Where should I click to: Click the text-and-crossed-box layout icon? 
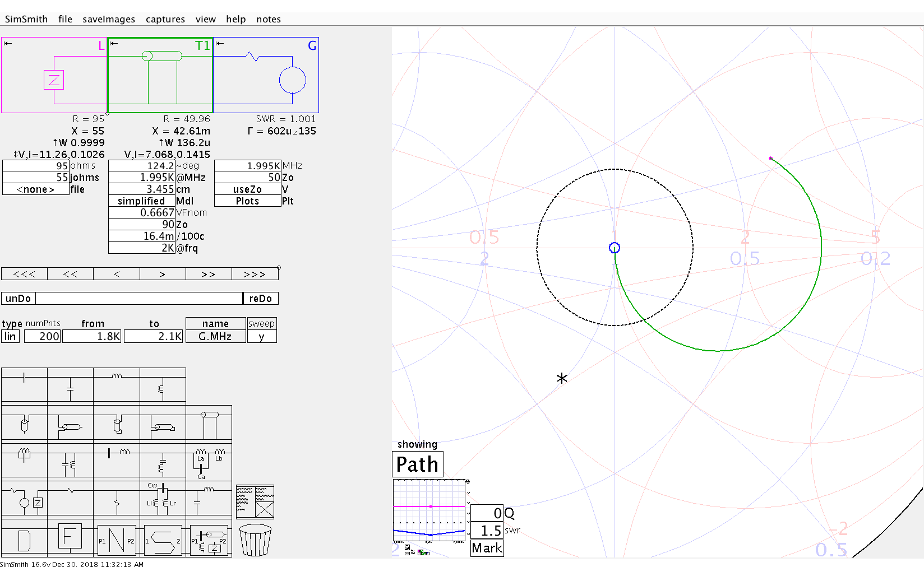point(255,501)
